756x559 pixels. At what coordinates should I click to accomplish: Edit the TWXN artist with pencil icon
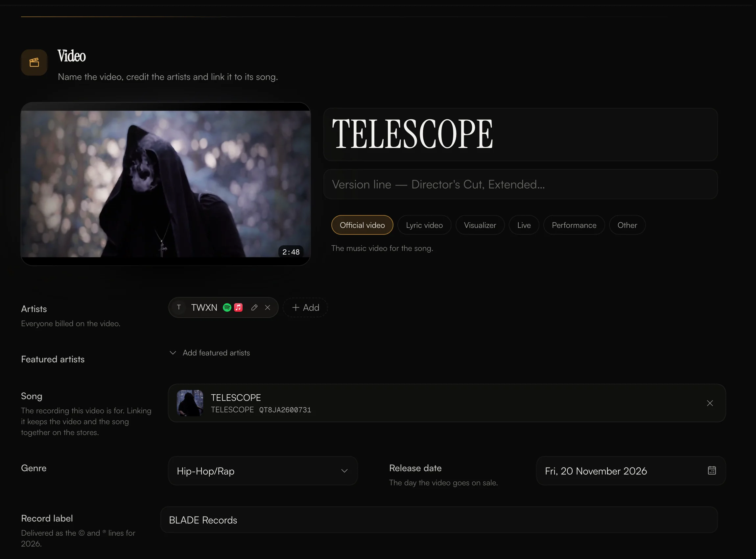click(254, 307)
